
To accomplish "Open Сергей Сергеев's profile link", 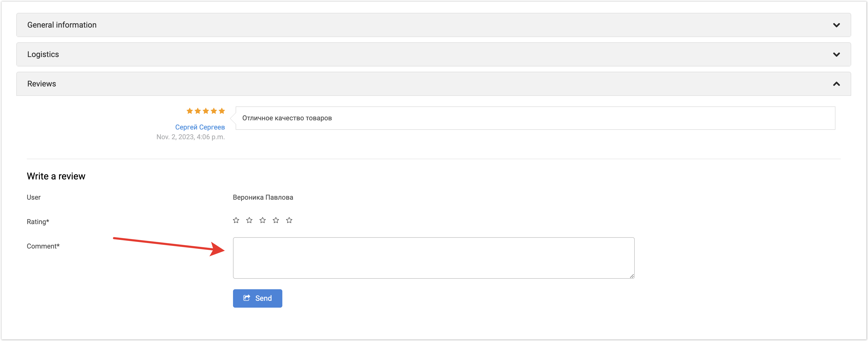I will point(200,127).
